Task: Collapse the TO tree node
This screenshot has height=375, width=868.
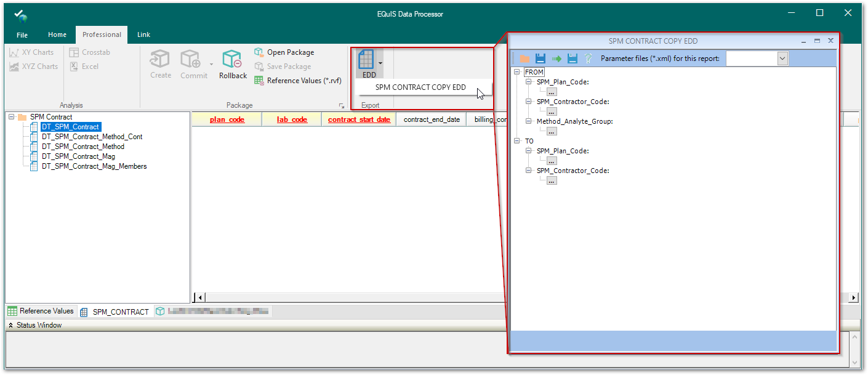Action: [517, 141]
